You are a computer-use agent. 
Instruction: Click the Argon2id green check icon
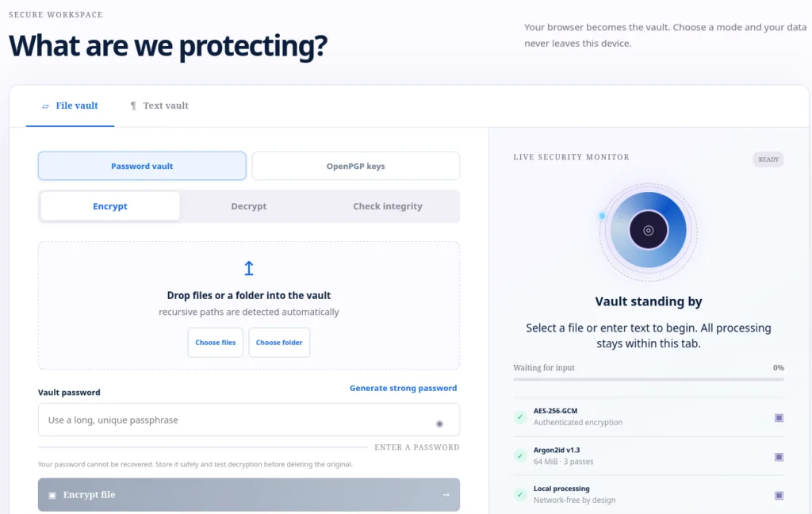[520, 456]
